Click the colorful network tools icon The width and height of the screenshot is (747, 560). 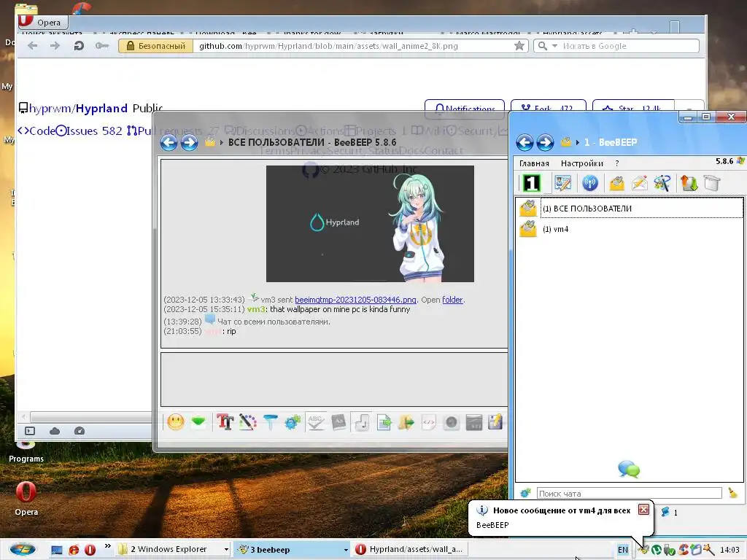662,183
